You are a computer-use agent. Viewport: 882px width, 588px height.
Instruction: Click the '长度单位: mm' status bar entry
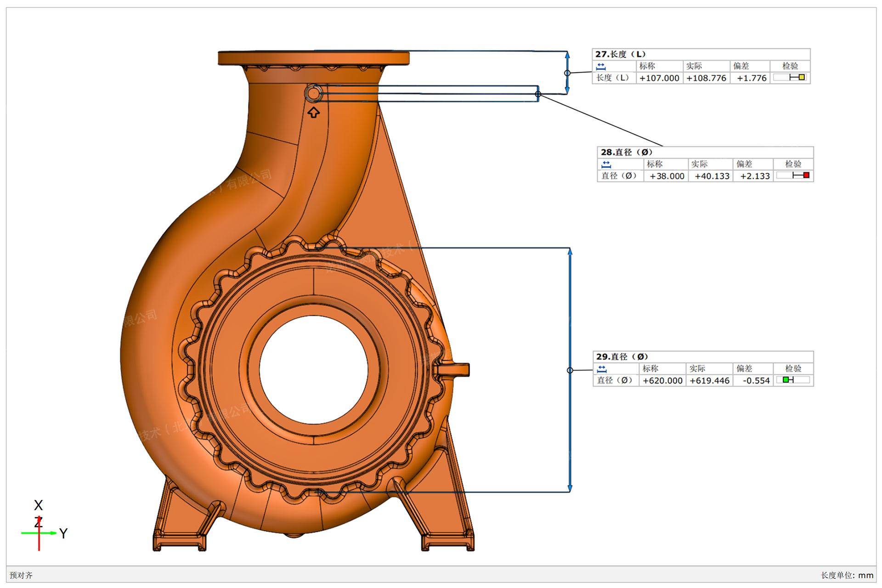(x=847, y=575)
